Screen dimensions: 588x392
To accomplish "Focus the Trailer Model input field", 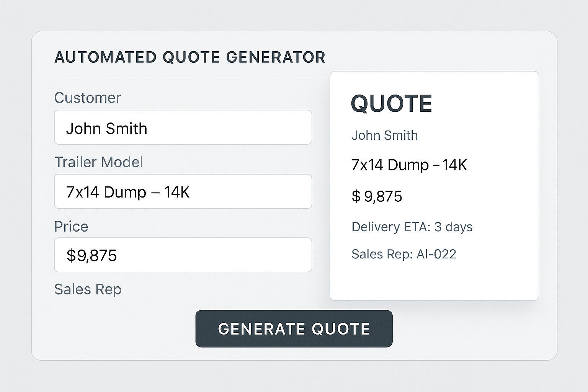I will [183, 191].
